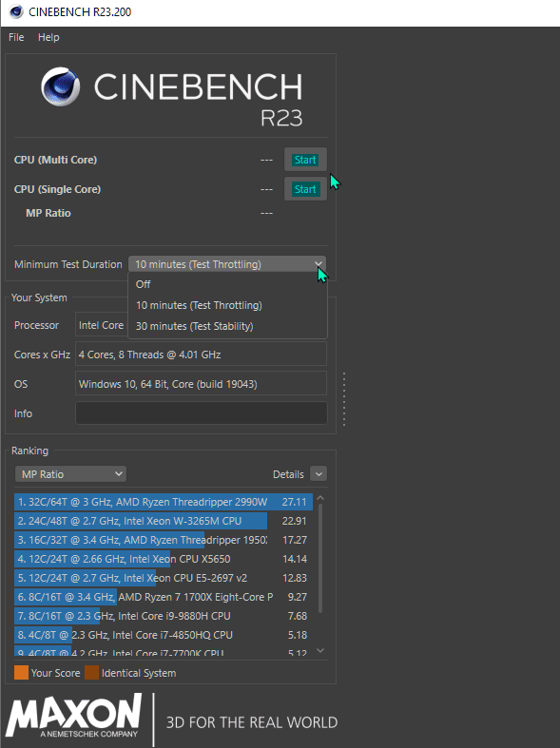Select the Intel Xeon W-3265M ranking row
Image resolution: width=560 pixels, height=748 pixels.
164,521
